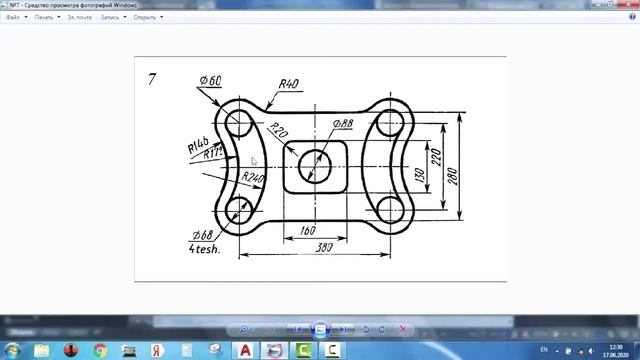Open the red round taskbar icon
The width and height of the screenshot is (640, 360).
click(x=71, y=351)
